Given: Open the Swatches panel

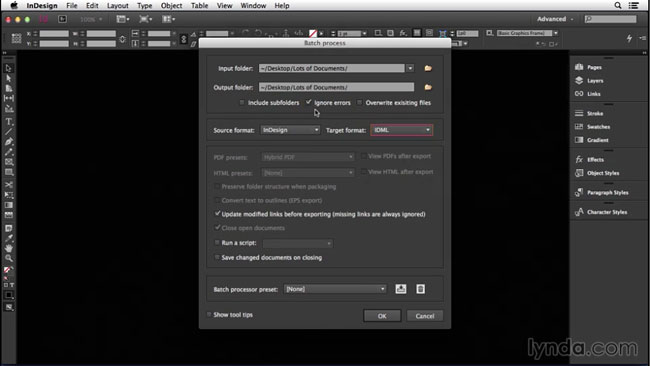Looking at the screenshot, I should [x=592, y=126].
